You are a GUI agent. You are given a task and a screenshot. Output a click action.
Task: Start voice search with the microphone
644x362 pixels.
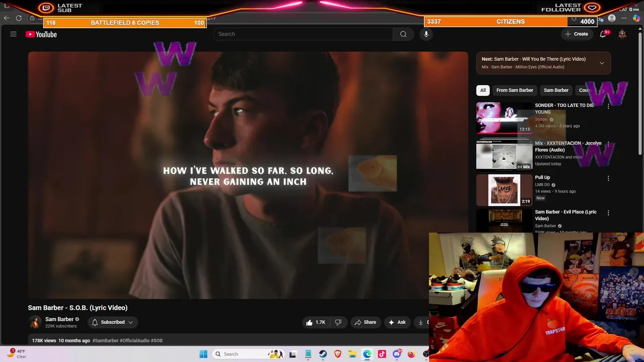click(x=426, y=34)
